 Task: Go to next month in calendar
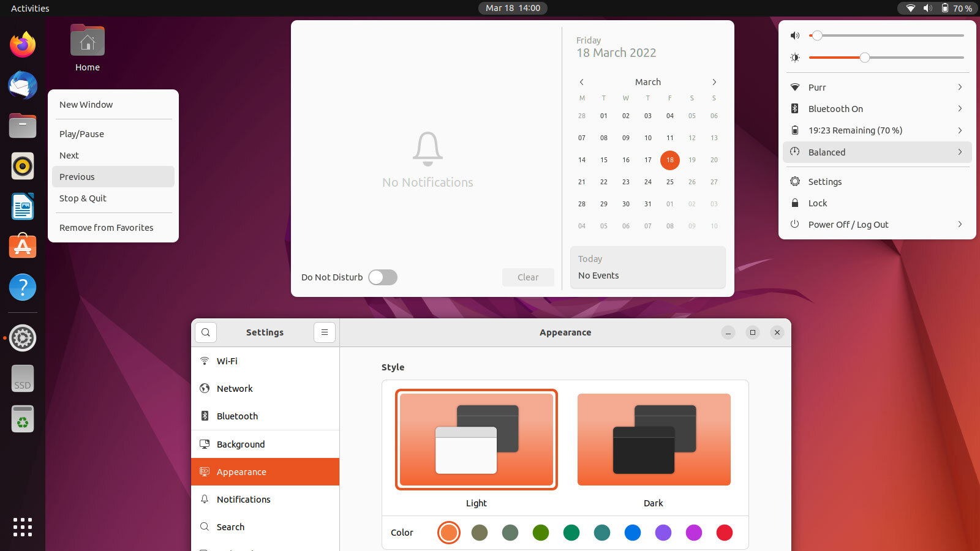714,82
